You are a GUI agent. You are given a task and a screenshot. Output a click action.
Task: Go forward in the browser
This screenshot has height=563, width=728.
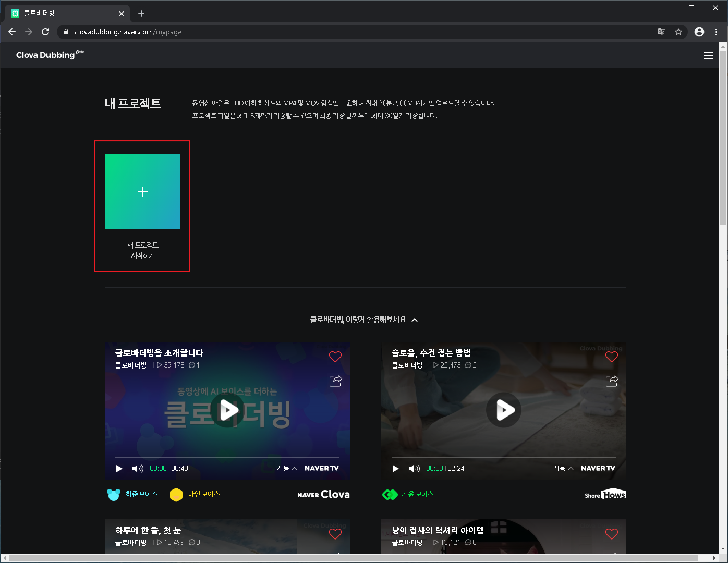pos(29,32)
